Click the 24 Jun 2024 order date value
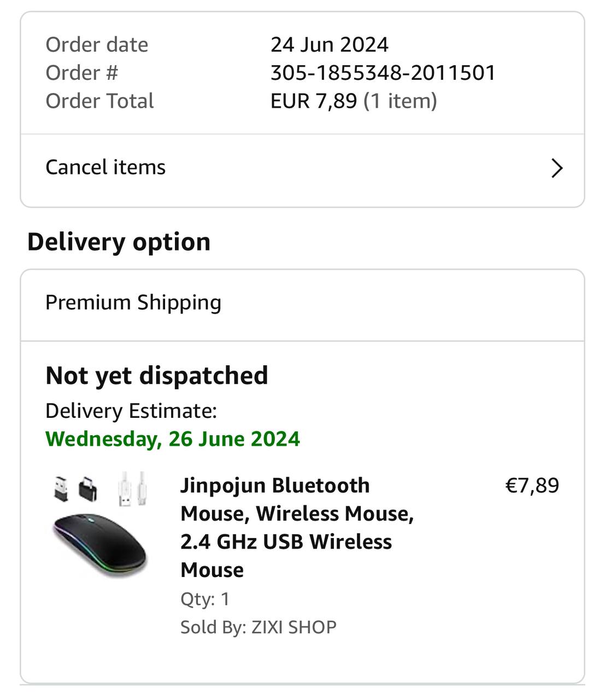The width and height of the screenshot is (605, 700). click(329, 45)
